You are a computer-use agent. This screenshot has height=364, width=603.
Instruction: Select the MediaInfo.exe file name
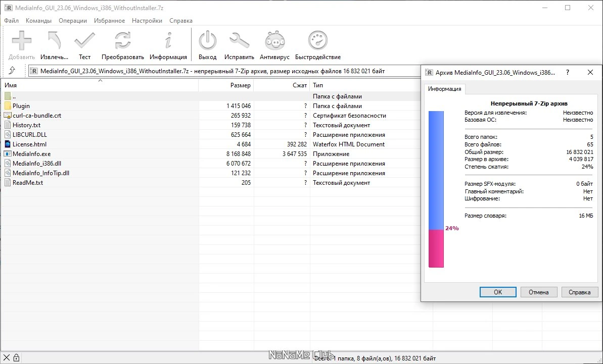click(31, 153)
